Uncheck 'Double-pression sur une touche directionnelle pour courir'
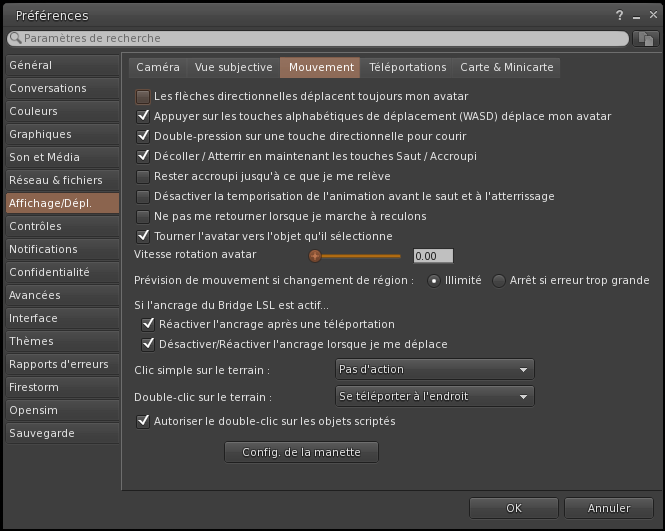This screenshot has width=665, height=531. [x=143, y=136]
